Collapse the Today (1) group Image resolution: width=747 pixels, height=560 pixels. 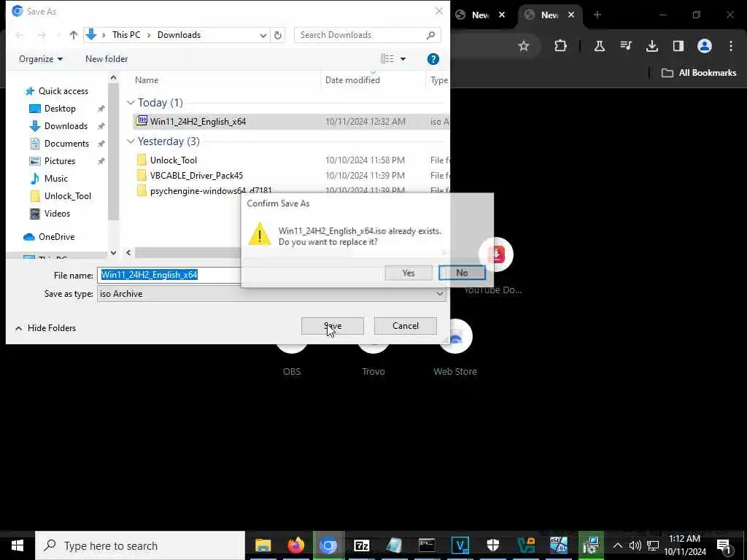[x=131, y=103]
